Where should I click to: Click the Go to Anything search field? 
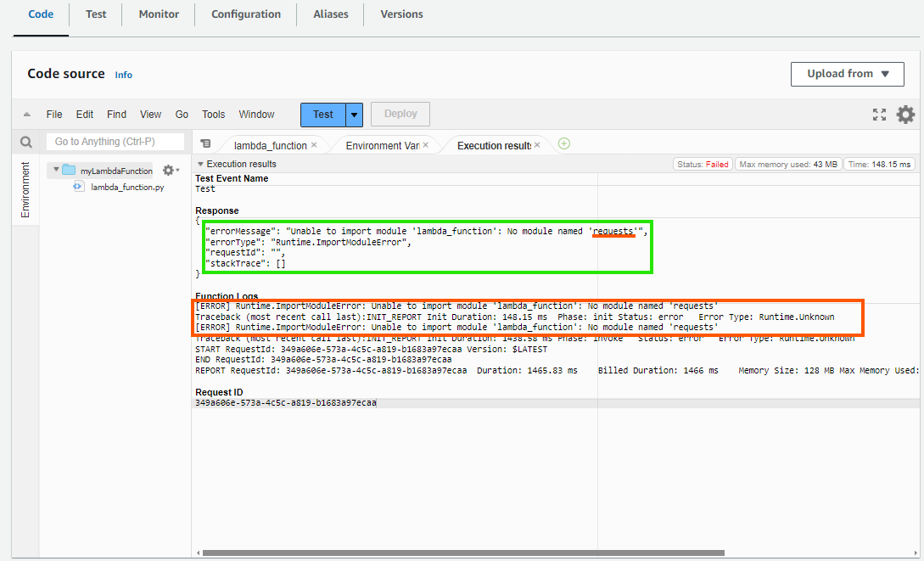point(115,142)
